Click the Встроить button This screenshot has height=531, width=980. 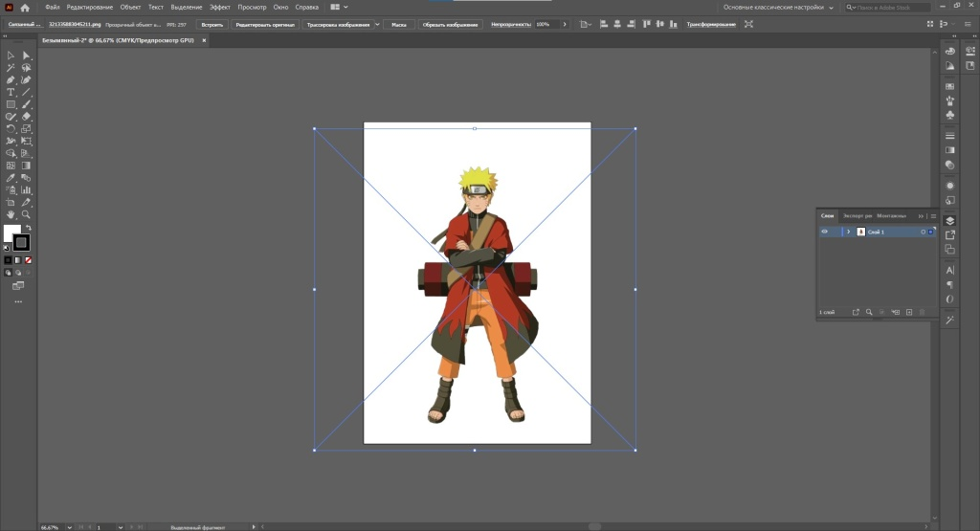pos(212,24)
